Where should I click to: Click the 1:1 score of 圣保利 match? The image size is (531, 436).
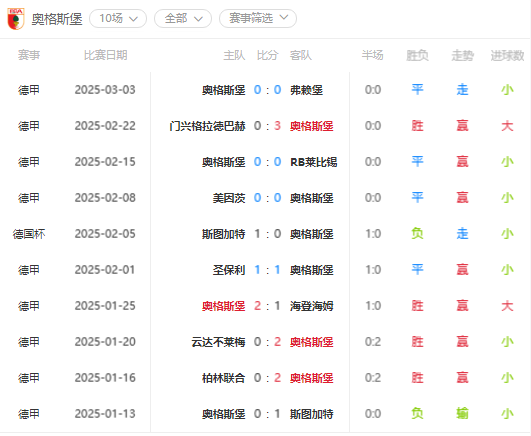coord(267,270)
